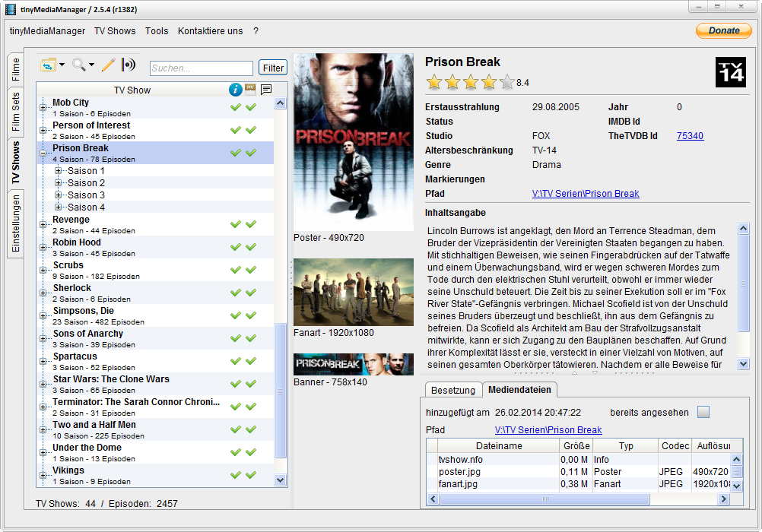Switch to the Filme side tab
Image resolution: width=762 pixels, height=532 pixels.
(15, 69)
